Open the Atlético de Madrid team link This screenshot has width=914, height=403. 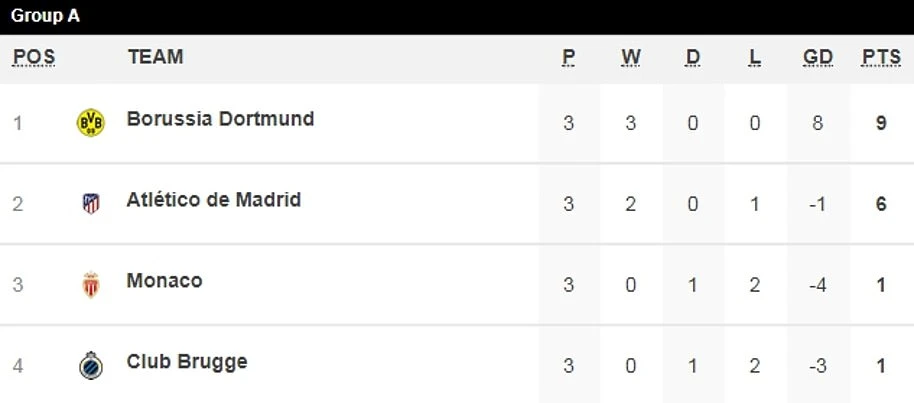click(213, 200)
